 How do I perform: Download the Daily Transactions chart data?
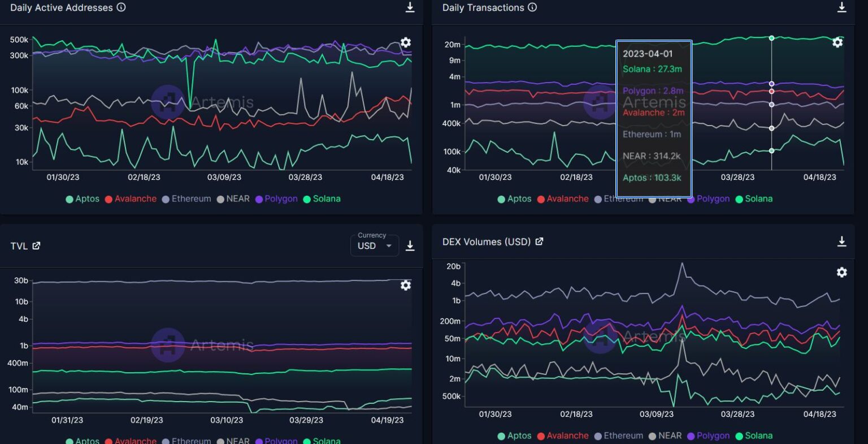841,7
